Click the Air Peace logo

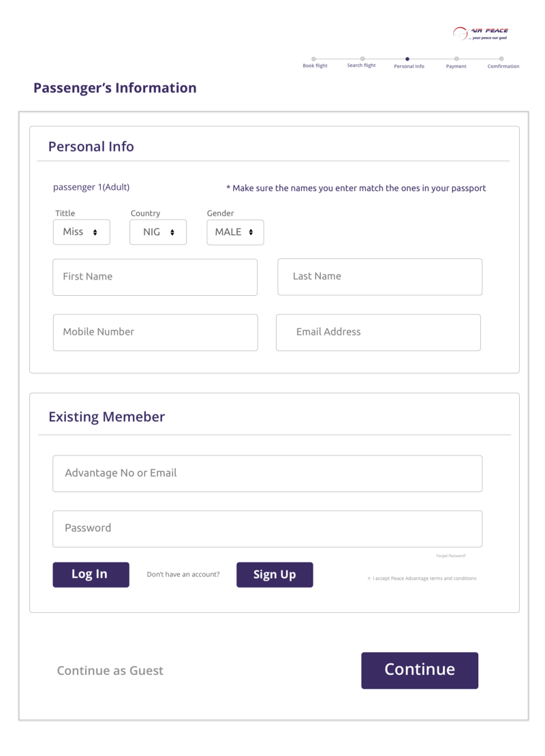coord(480,33)
